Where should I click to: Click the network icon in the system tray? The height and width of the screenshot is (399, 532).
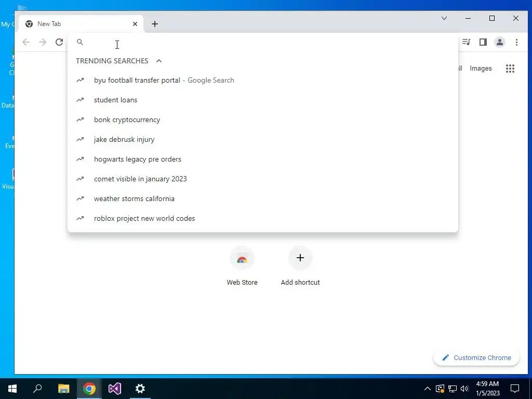[453, 389]
